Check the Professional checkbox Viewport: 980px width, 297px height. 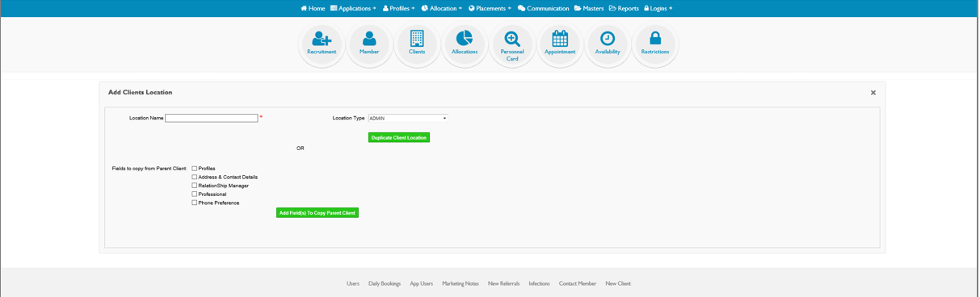click(x=195, y=195)
